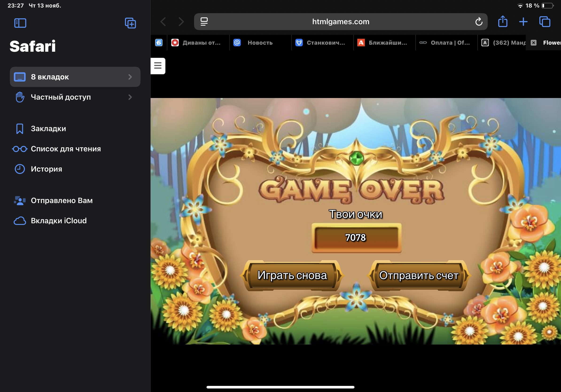Open Список для чтения
Viewport: 561px width, 392px height.
tap(66, 149)
